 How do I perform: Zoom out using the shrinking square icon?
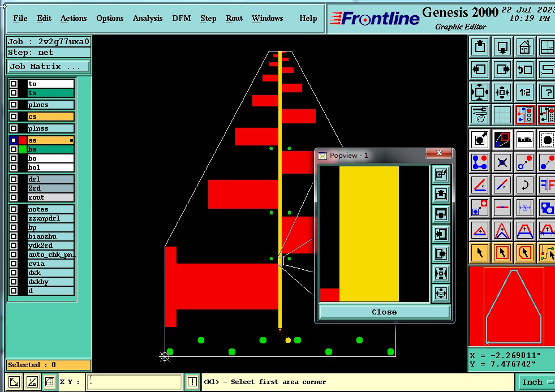click(502, 92)
